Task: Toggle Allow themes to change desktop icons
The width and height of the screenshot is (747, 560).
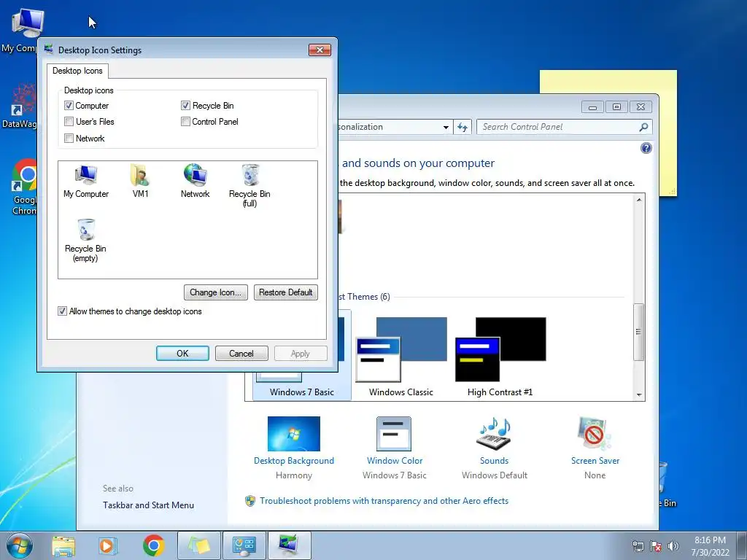Action: [x=63, y=311]
